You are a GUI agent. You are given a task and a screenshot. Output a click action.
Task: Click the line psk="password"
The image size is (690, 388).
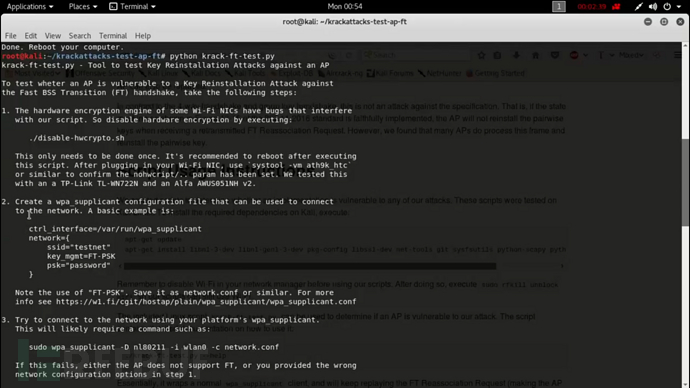tap(78, 265)
